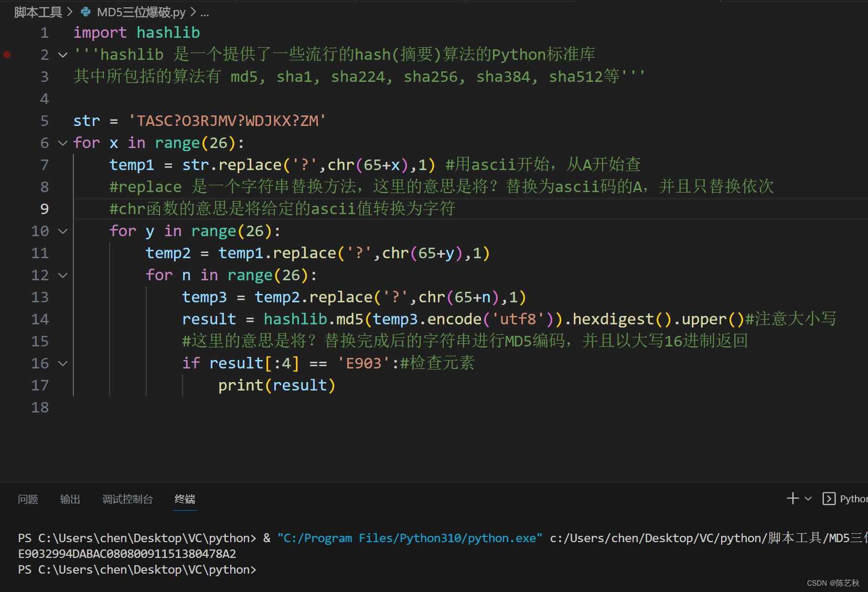Collapse the docstring fold on line 2
Image resolution: width=868 pixels, height=592 pixels.
point(63,55)
